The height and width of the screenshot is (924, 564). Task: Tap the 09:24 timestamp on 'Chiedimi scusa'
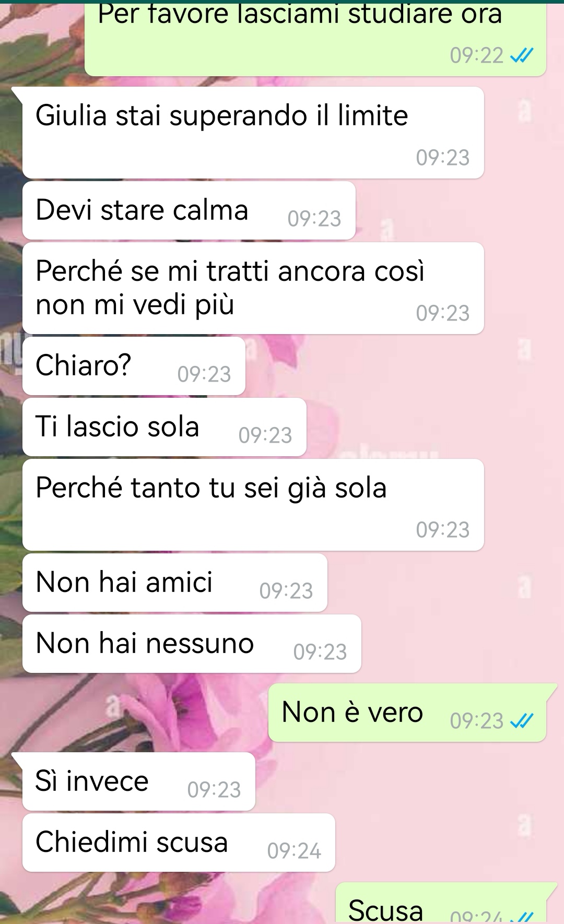click(x=294, y=851)
